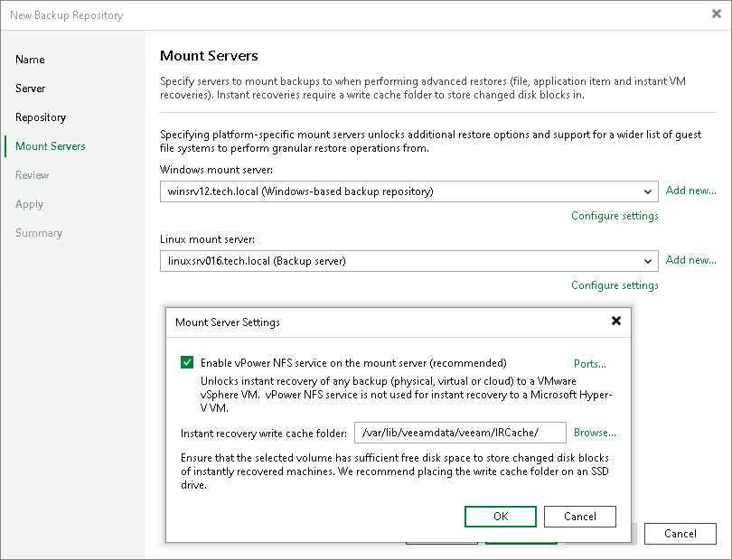
Task: Click Add new next to Linux mount server
Action: [690, 260]
